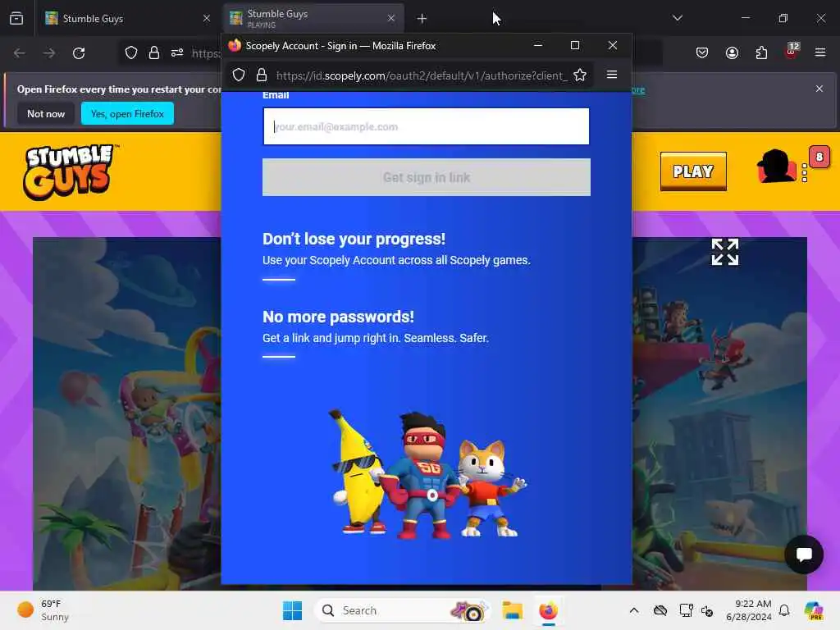Viewport: 840px width, 630px height.
Task: Bookmark the Scopely sign-in page with star
Action: pos(580,75)
